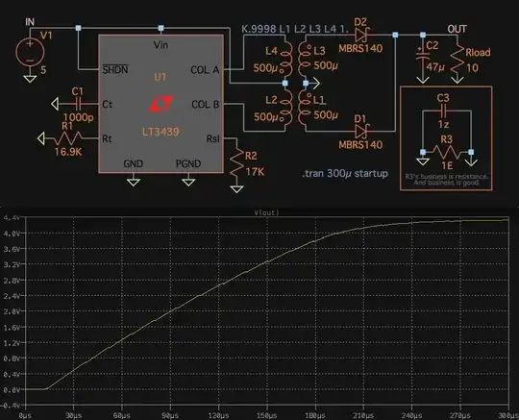
Task: Click the LT3439 chip logo
Action: click(x=161, y=104)
